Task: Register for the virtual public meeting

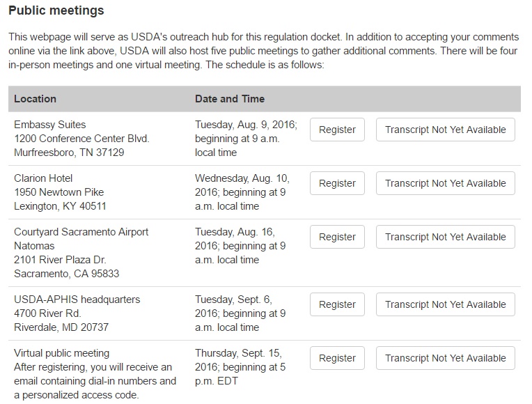Action: pos(337,358)
